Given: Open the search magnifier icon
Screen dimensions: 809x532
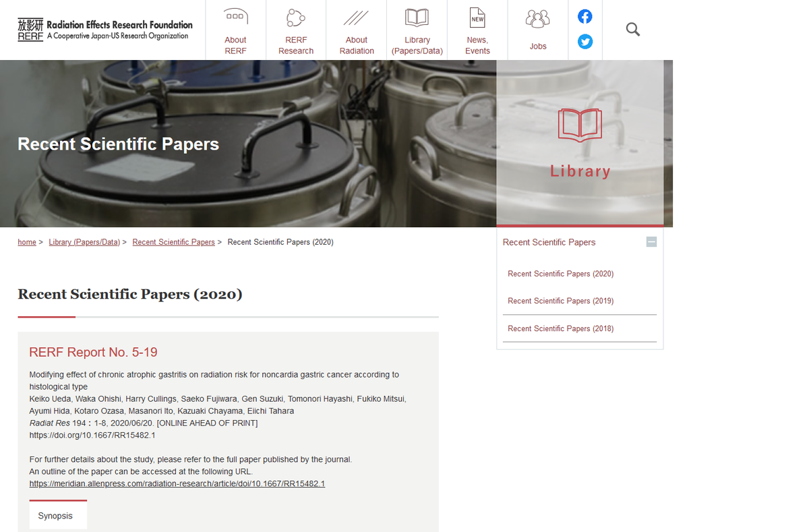Looking at the screenshot, I should pos(632,29).
